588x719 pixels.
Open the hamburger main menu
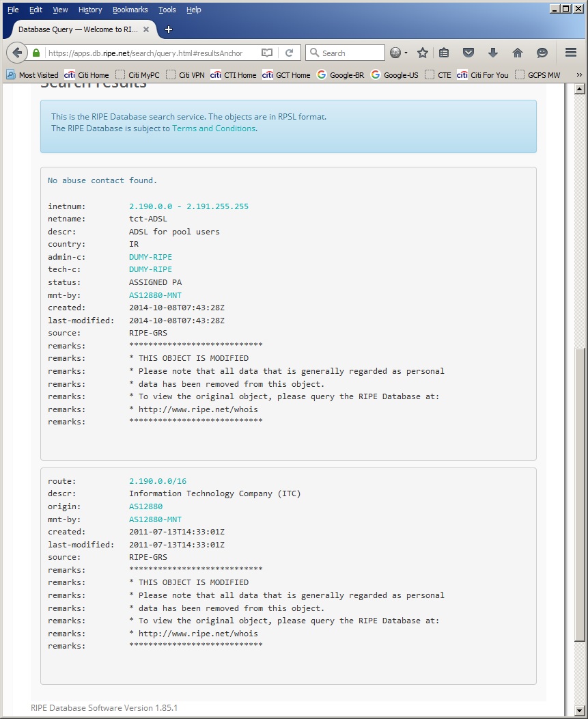tap(571, 53)
